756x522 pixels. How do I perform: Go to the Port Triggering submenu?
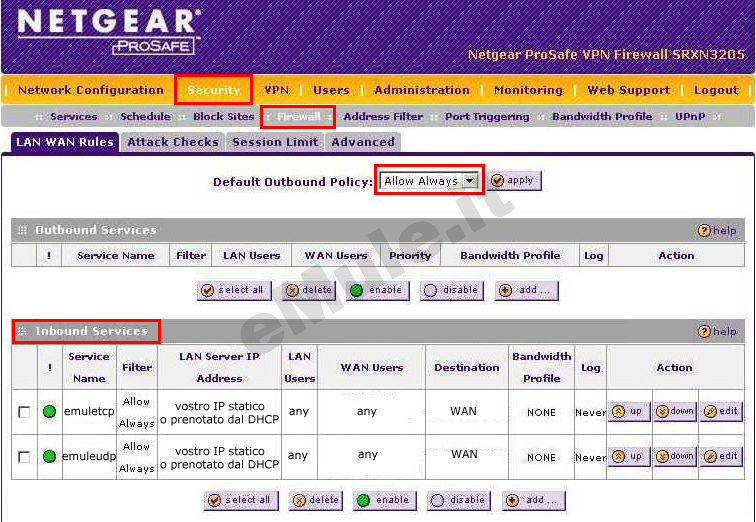[487, 117]
